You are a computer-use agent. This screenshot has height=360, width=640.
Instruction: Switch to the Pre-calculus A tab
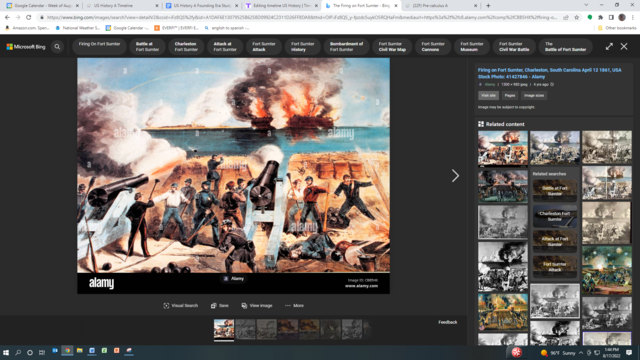(x=441, y=6)
